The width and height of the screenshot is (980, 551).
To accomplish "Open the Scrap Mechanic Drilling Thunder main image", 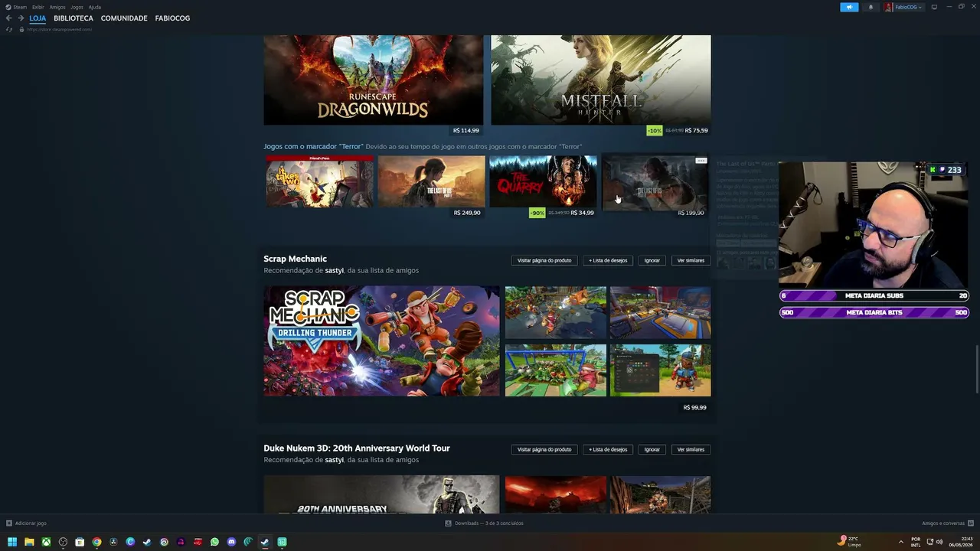I will [381, 341].
